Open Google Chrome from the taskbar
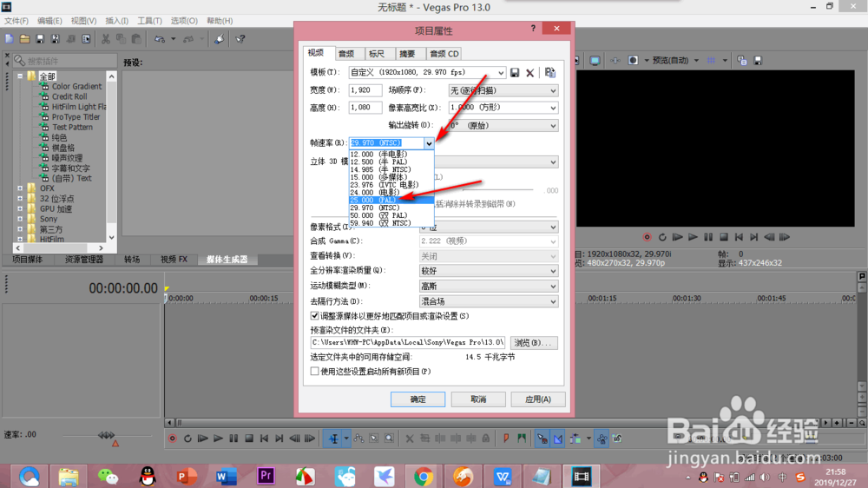Image resolution: width=868 pixels, height=488 pixels. pos(424,476)
